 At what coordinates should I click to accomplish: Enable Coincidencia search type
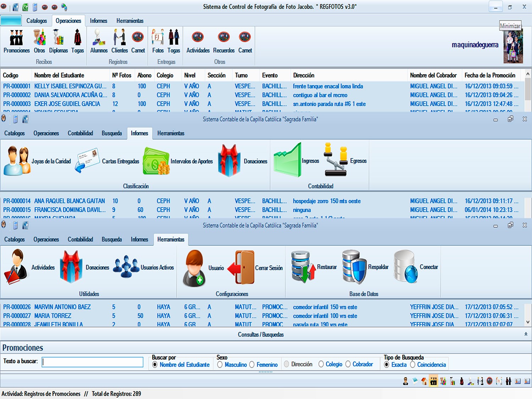click(x=413, y=365)
